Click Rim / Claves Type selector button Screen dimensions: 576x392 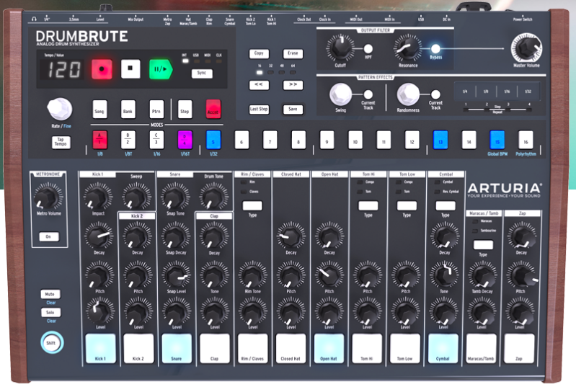252,205
